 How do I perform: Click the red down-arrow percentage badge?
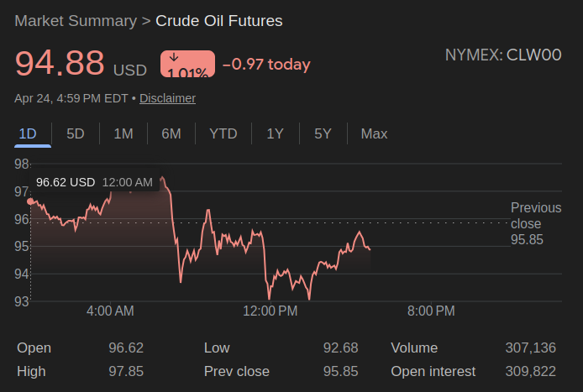187,65
